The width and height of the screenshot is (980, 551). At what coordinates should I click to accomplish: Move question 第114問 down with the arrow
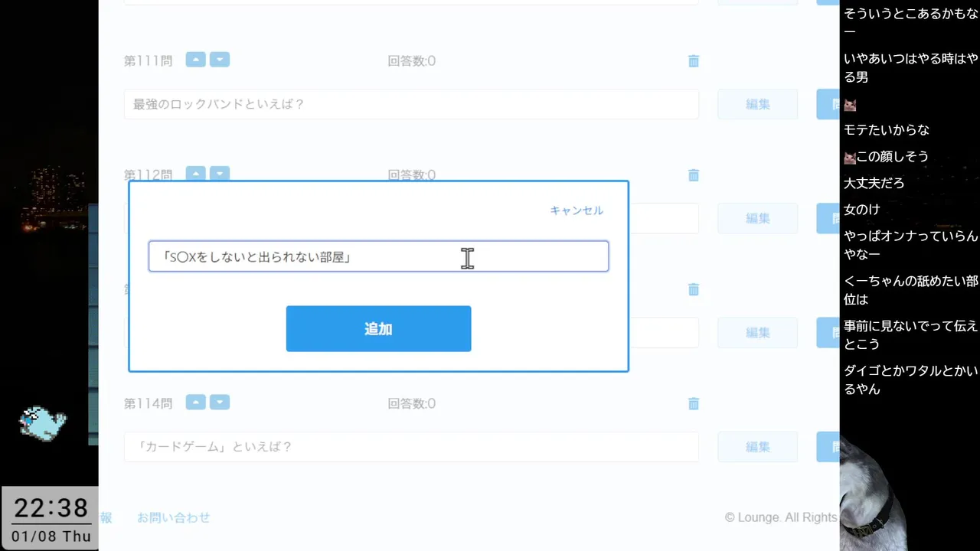click(220, 402)
